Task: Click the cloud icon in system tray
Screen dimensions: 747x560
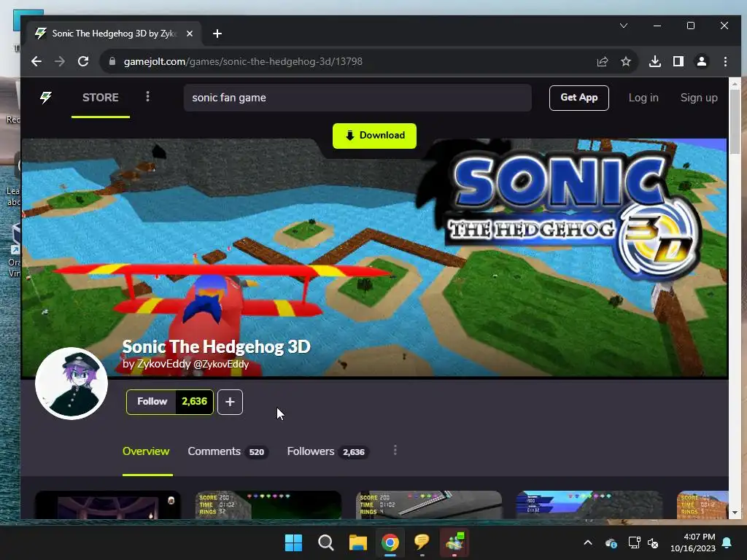Action: click(611, 542)
